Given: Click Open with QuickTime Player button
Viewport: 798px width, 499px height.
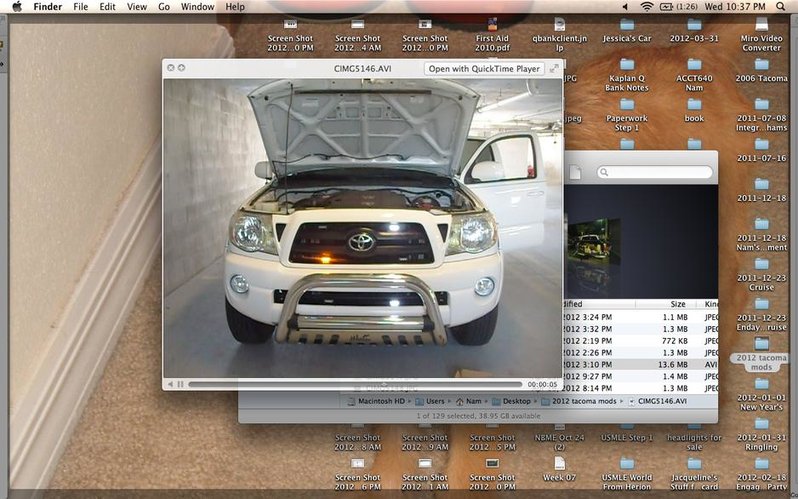Looking at the screenshot, I should click(484, 69).
